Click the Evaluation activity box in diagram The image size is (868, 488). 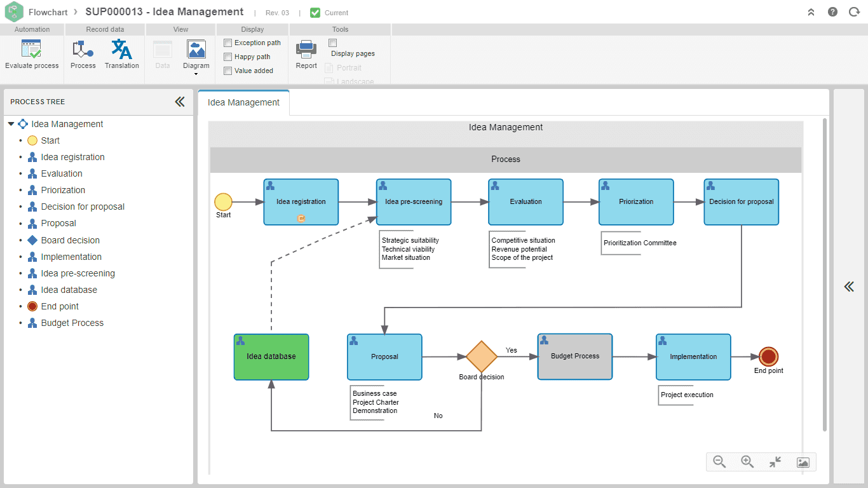(x=526, y=202)
